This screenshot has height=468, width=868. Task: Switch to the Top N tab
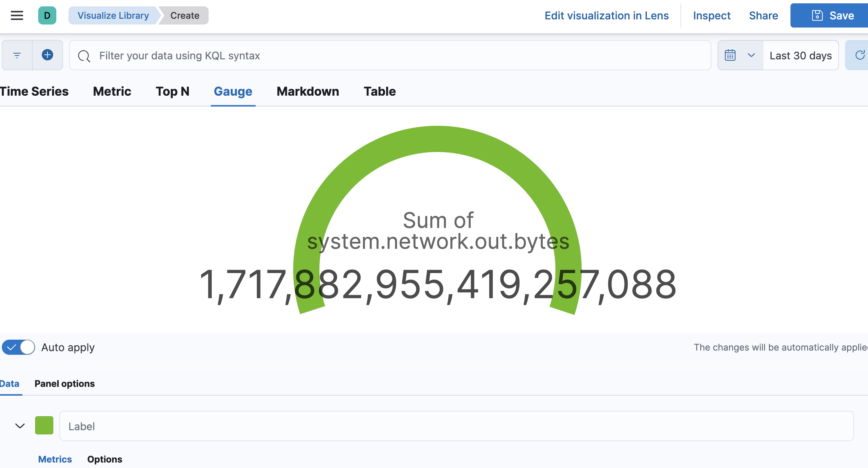click(172, 92)
